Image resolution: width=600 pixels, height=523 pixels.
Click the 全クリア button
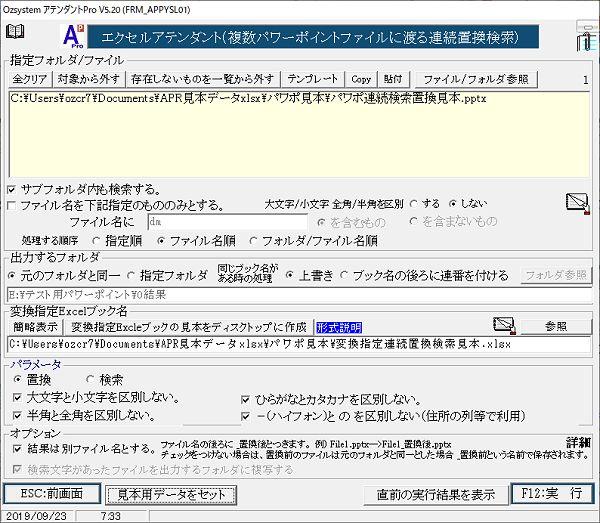[x=29, y=79]
